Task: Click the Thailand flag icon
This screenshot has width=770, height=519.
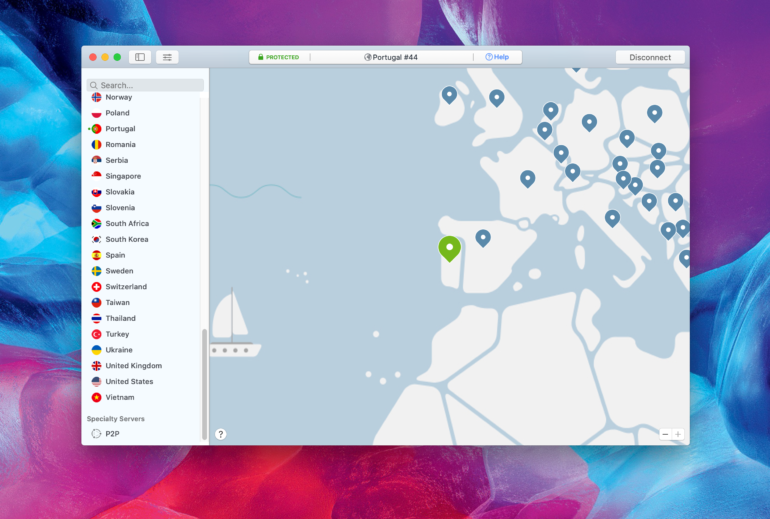Action: click(96, 318)
